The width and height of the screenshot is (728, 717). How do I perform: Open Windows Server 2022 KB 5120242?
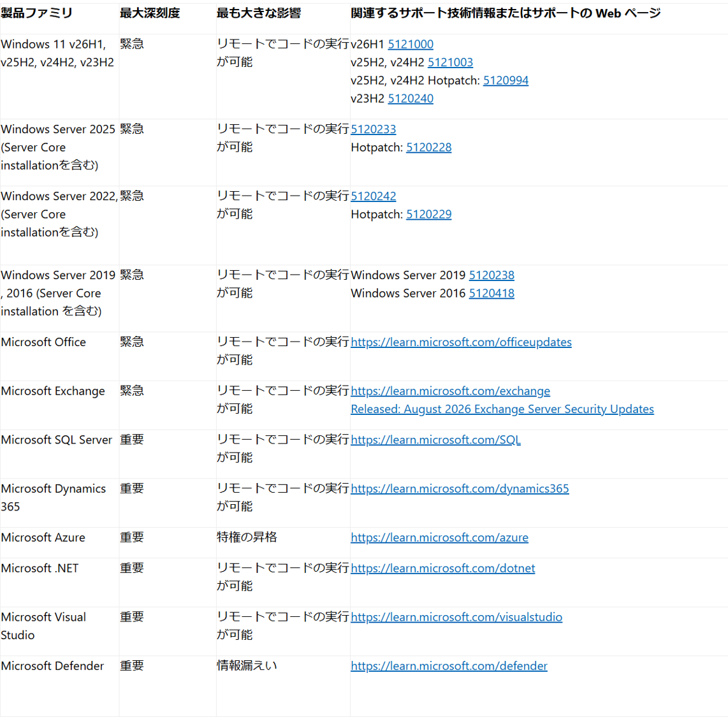click(374, 196)
